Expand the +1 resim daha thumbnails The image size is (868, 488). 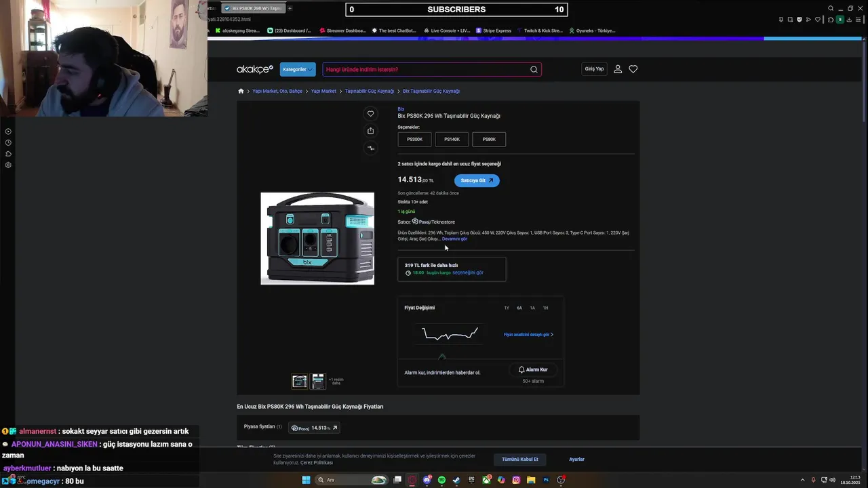(336, 381)
